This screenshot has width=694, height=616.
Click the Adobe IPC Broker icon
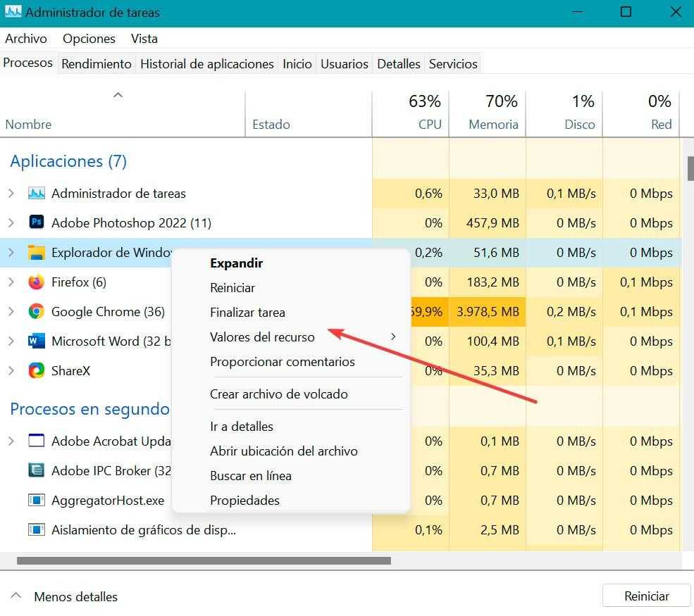[x=36, y=471]
